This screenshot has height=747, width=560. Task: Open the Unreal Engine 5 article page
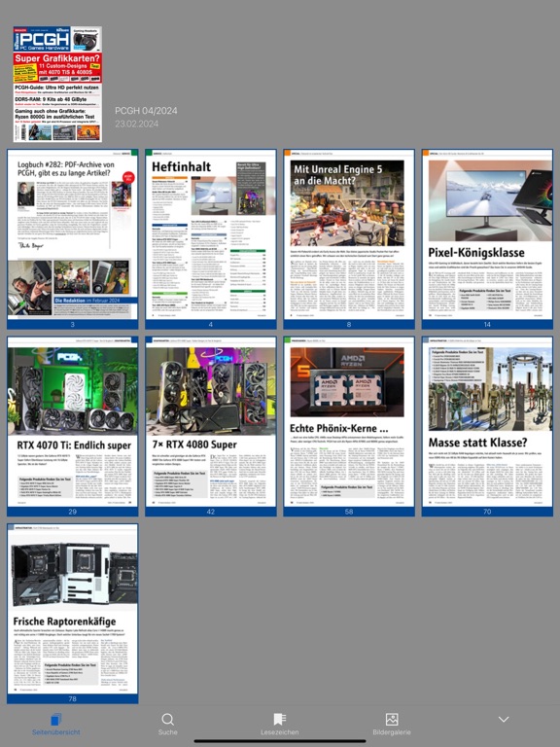point(349,239)
